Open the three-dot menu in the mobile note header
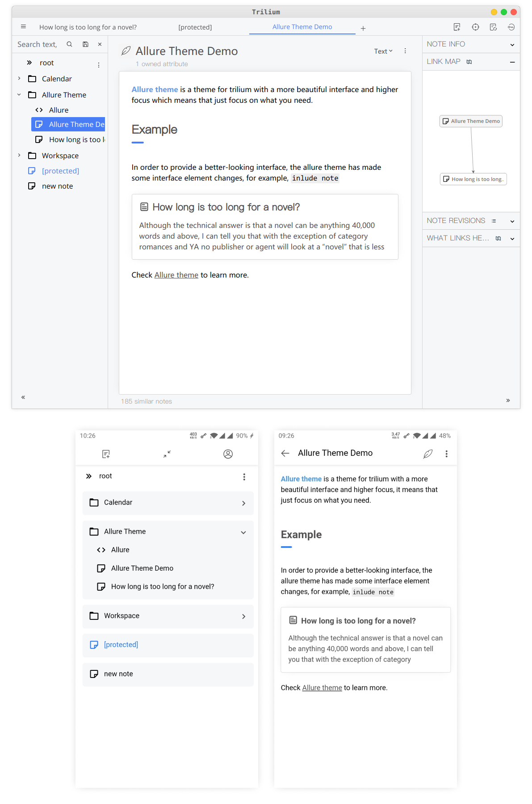The width and height of the screenshot is (532, 804). tap(446, 454)
